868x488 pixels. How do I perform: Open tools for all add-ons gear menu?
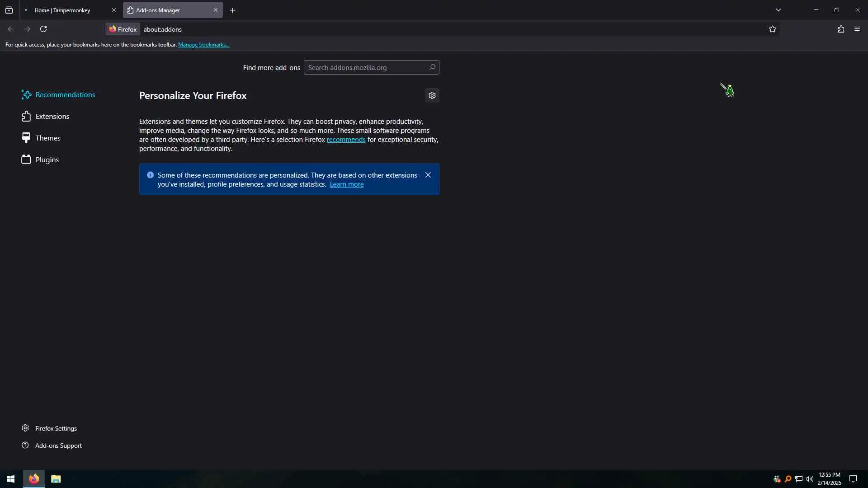(x=432, y=95)
